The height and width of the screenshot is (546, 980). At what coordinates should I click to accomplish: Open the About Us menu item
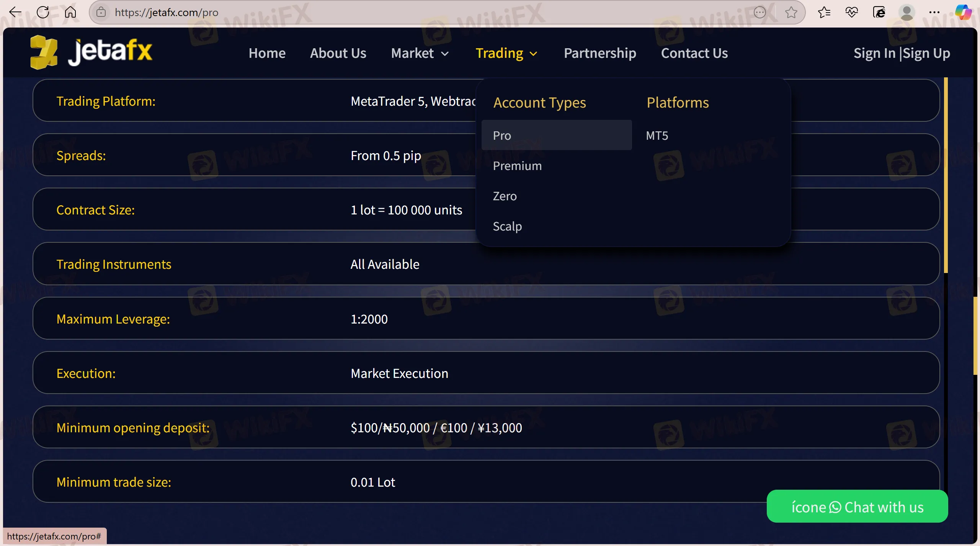click(338, 53)
